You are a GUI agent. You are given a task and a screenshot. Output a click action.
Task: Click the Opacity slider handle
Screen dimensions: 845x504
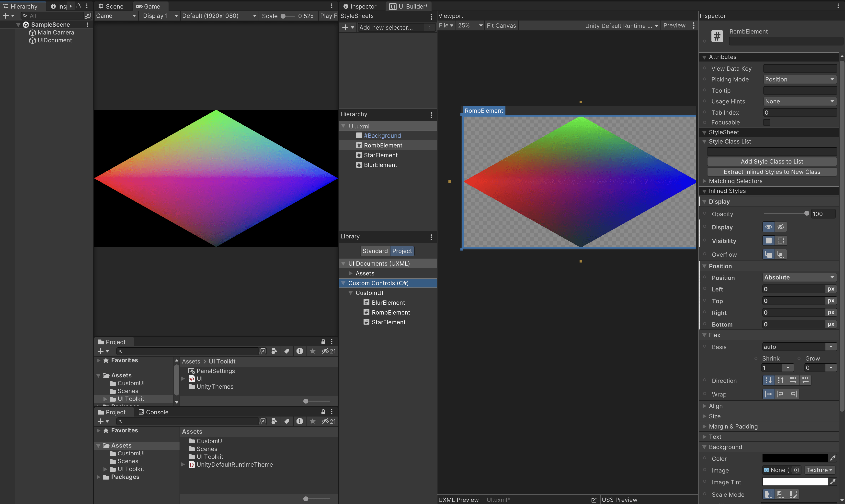pos(807,214)
